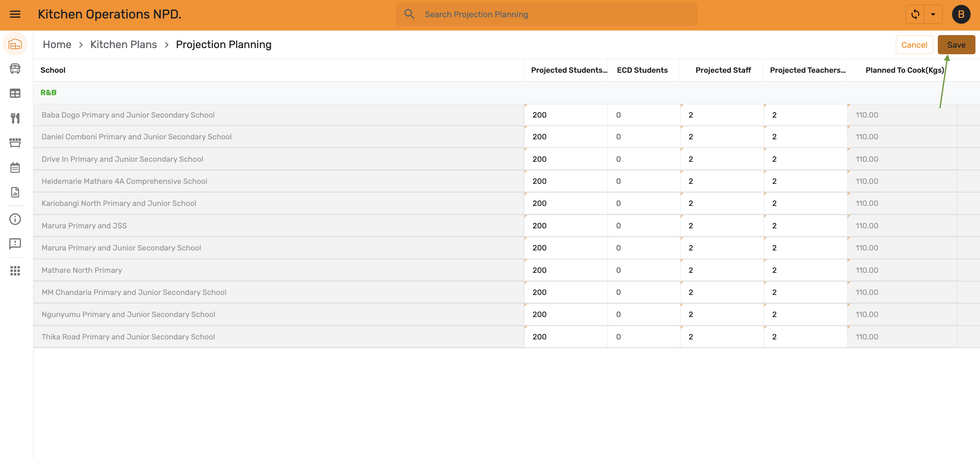Go to Home breadcrumb
The image size is (980, 458).
[57, 45]
